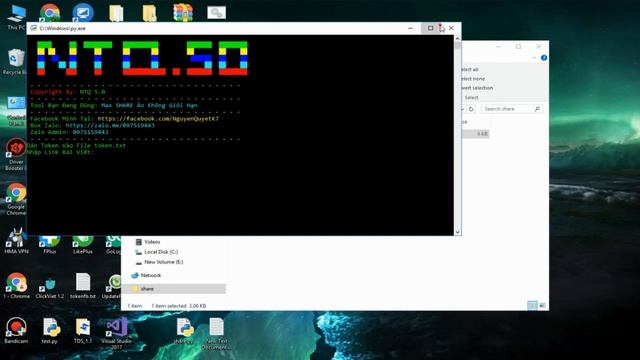Select the New Text Document desktop file
This screenshot has width=640, height=360.
pos(216,333)
